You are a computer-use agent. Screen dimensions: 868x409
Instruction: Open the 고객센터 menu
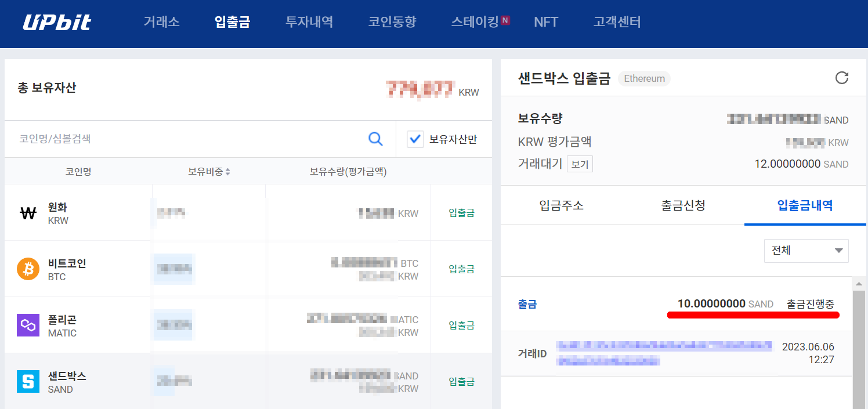tap(617, 22)
